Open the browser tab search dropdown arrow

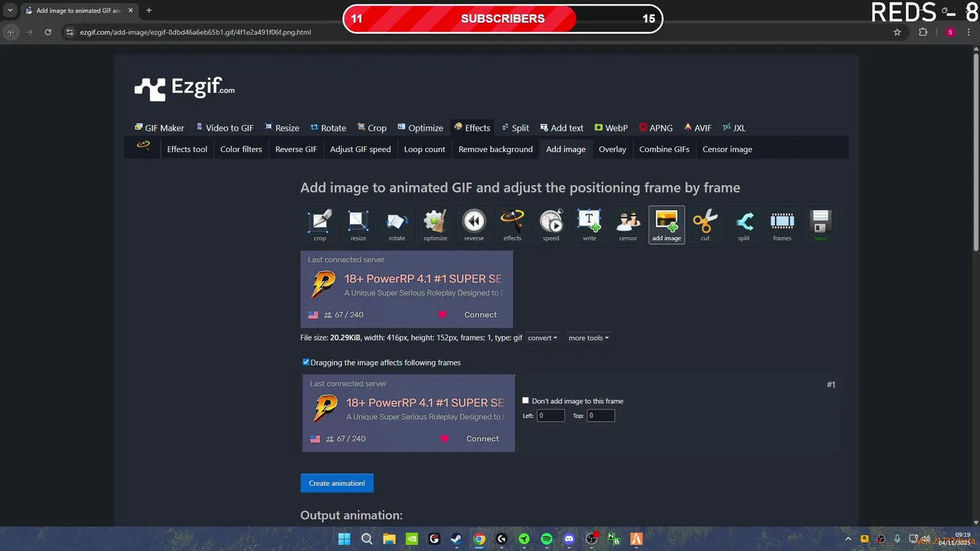(x=10, y=11)
